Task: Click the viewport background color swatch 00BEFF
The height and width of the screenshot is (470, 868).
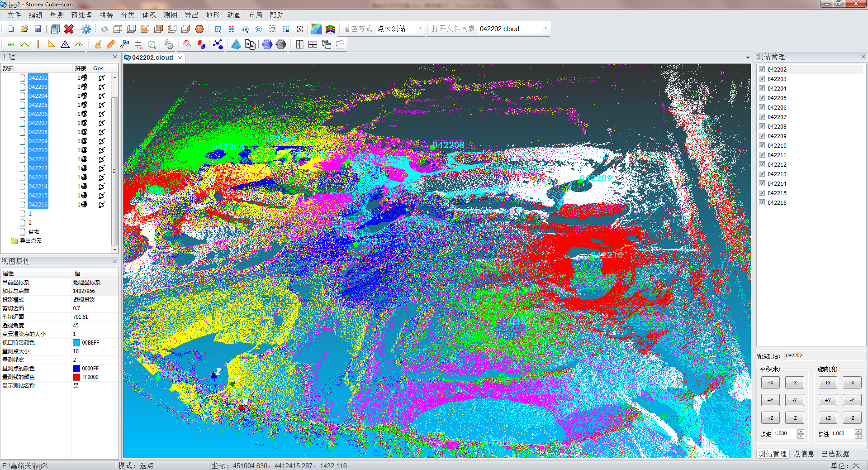Action: 76,343
